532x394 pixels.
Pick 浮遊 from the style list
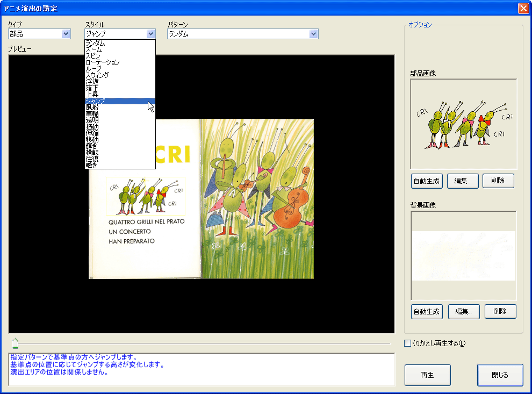[120, 82]
